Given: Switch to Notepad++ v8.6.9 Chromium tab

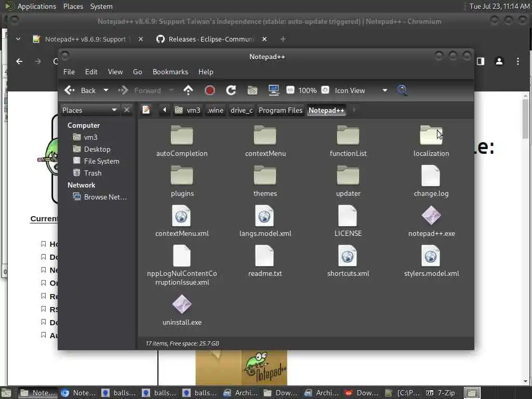Looking at the screenshot, I should click(87, 39).
